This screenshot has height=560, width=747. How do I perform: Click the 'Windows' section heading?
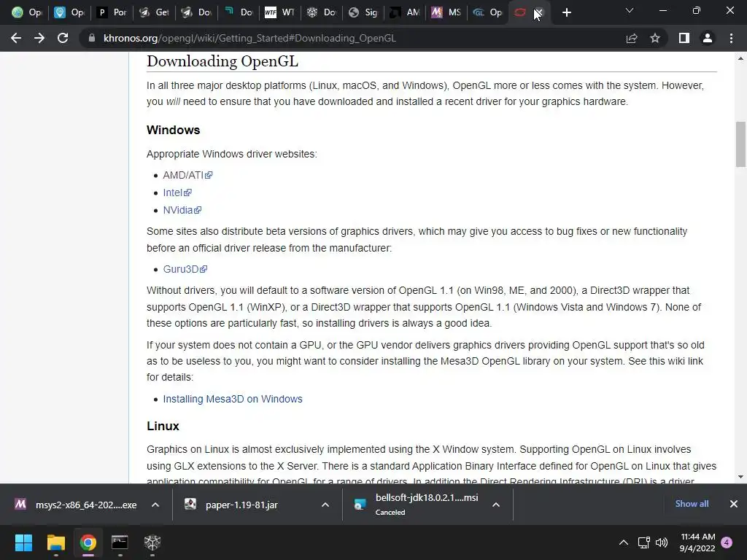click(174, 130)
